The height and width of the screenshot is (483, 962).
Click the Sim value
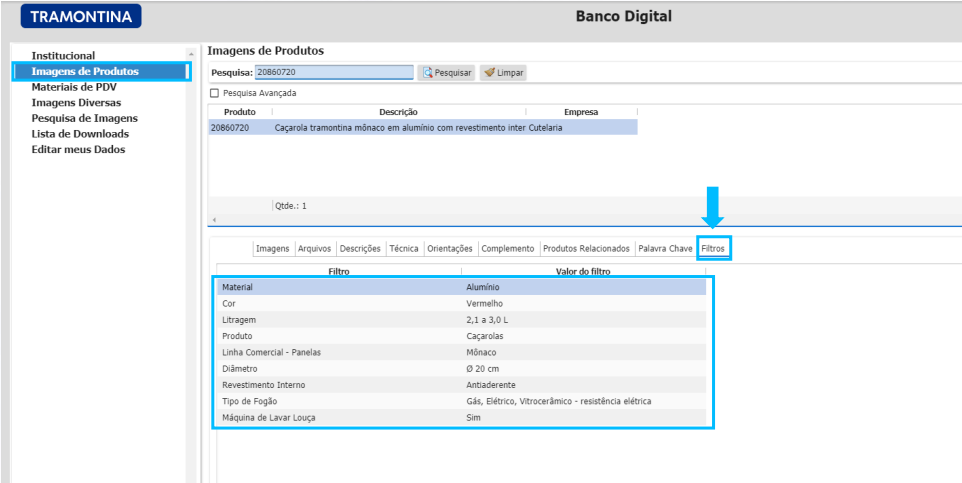474,417
